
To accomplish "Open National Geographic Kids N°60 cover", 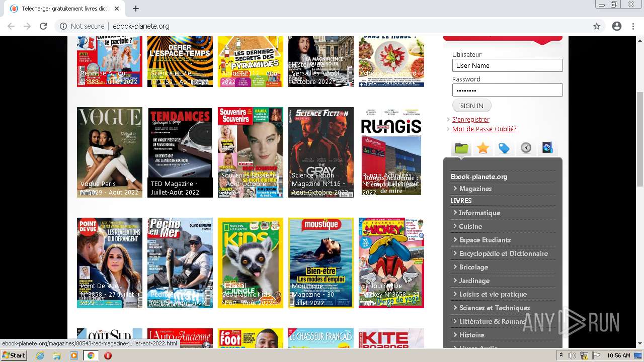I will (251, 263).
